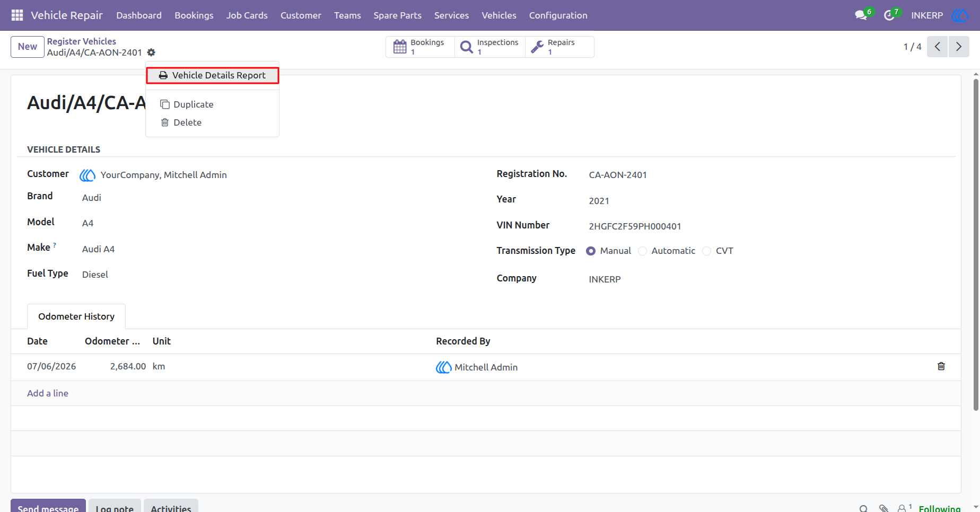Open the Customer menu

coord(301,15)
